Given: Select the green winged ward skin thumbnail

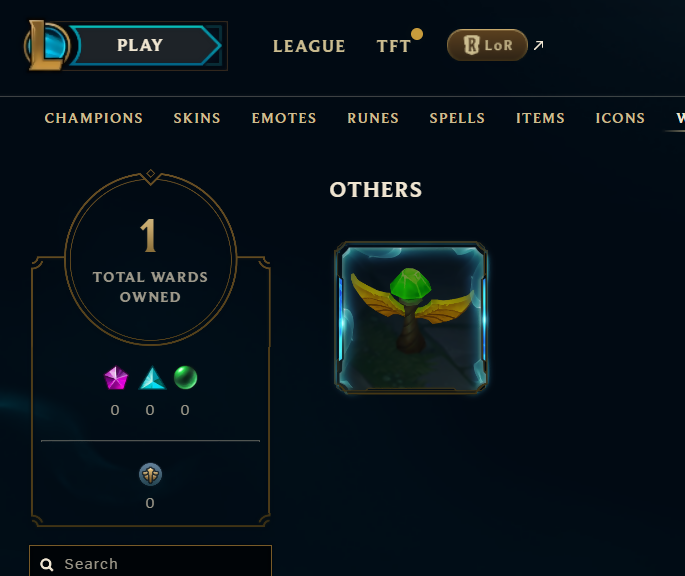Looking at the screenshot, I should tap(411, 318).
